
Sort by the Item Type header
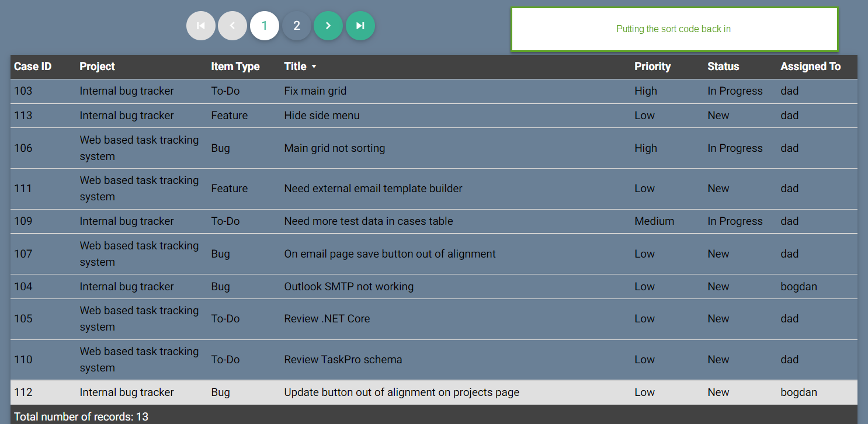[235, 67]
